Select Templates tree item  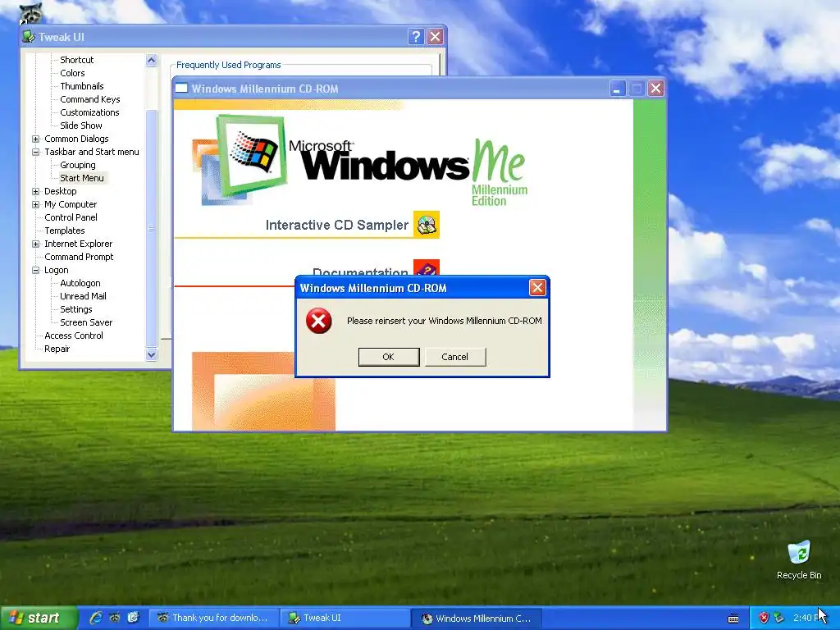64,231
